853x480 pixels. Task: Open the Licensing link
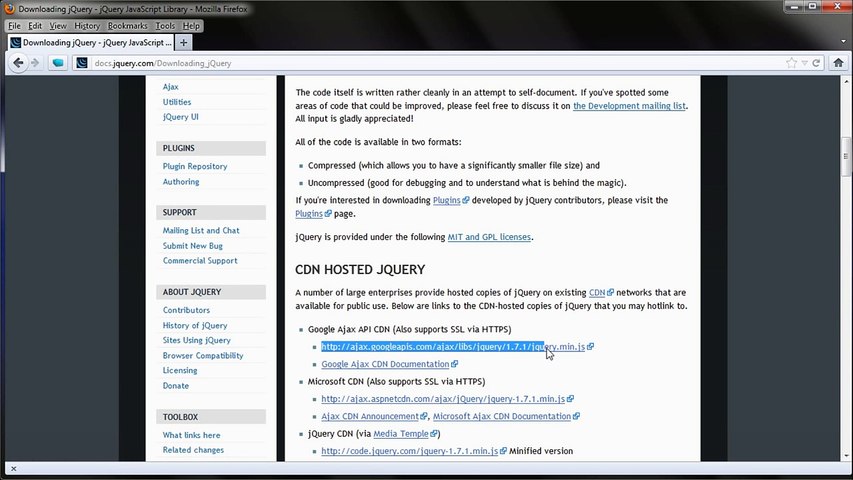tap(180, 370)
